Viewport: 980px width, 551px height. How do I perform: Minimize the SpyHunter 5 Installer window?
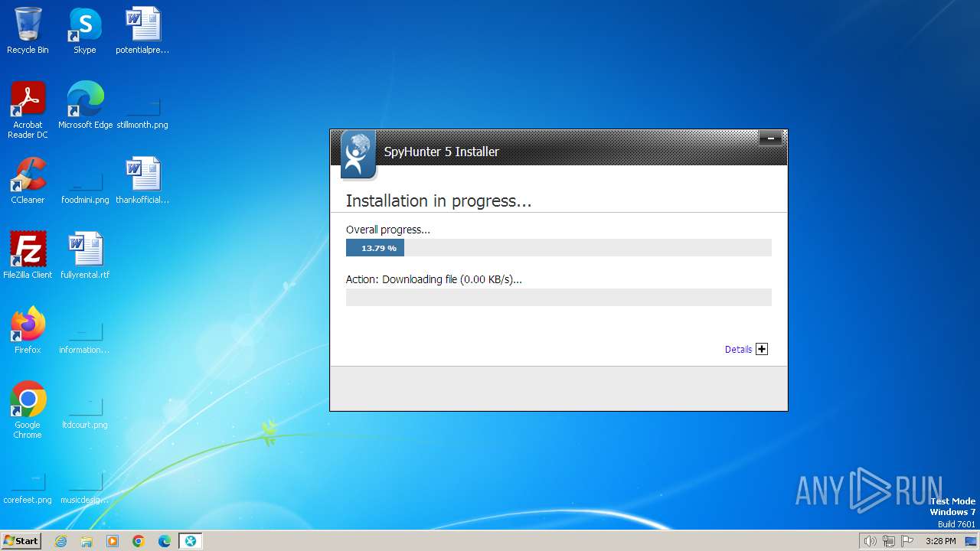pyautogui.click(x=770, y=139)
